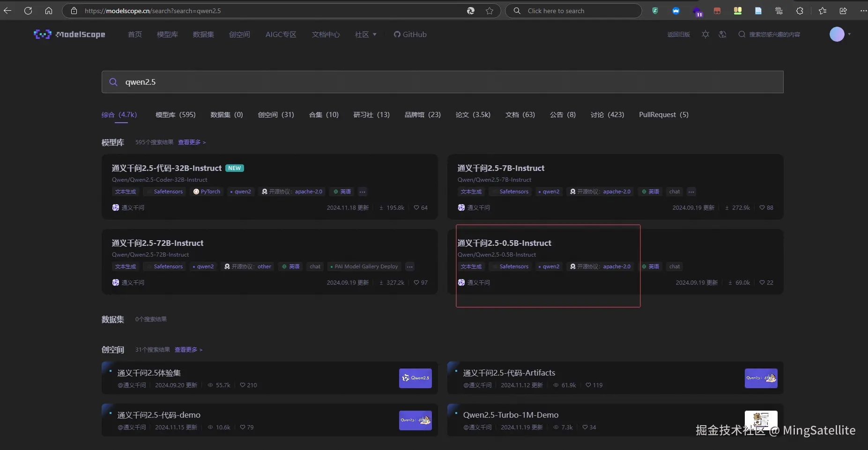Click the browser Share icon
The width and height of the screenshot is (868, 450).
pos(843,11)
